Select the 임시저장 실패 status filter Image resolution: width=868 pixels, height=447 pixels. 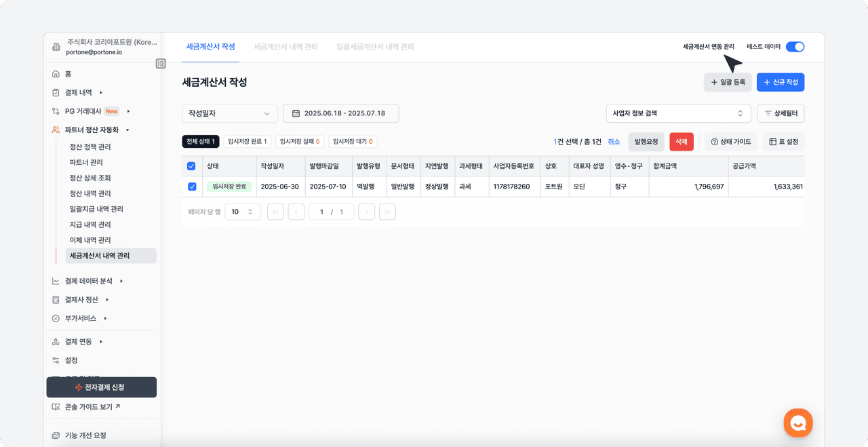pyautogui.click(x=298, y=142)
